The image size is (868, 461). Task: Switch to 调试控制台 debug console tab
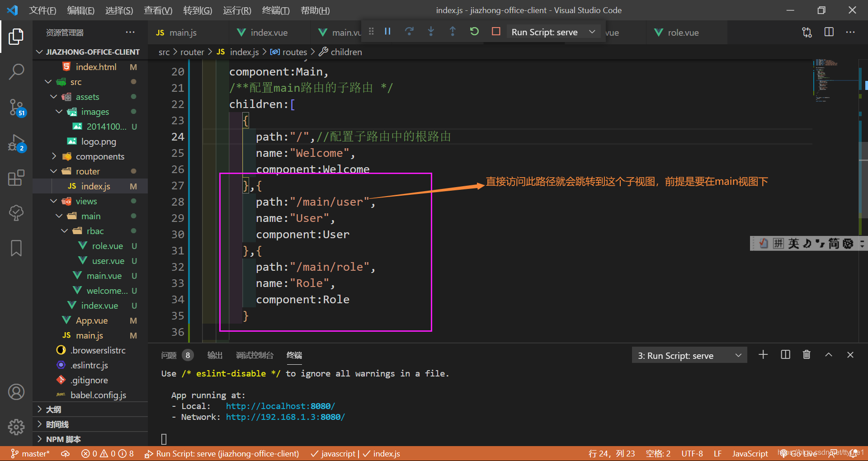tap(255, 355)
